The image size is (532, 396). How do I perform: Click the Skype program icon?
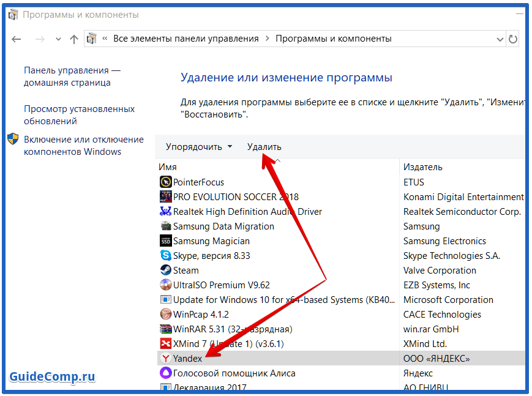click(165, 255)
